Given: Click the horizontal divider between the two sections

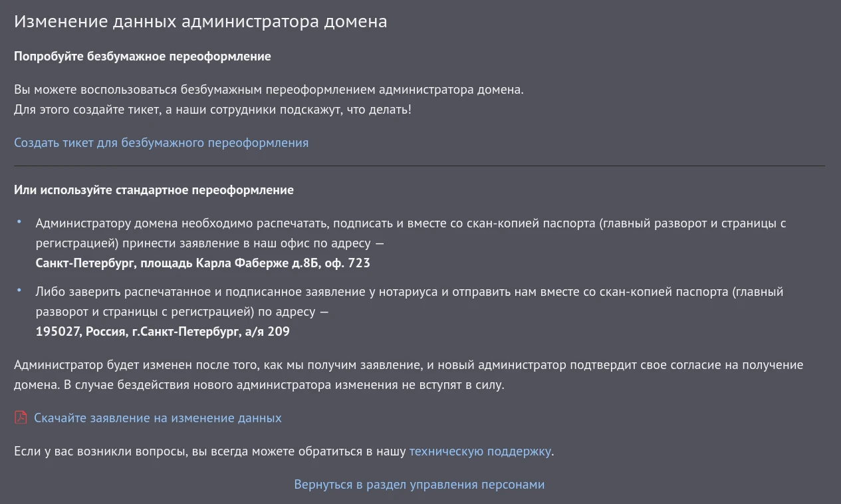Looking at the screenshot, I should click(420, 166).
